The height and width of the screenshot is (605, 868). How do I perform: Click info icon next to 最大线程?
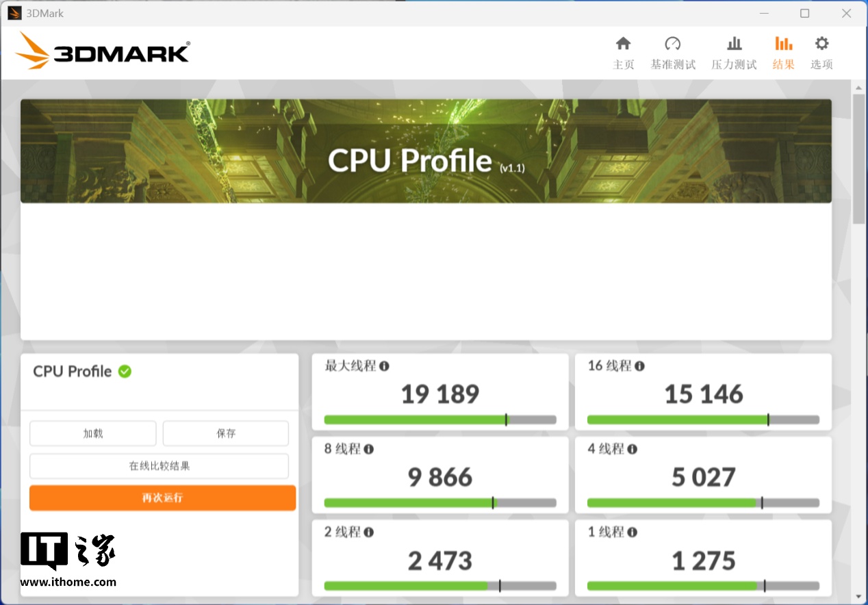pos(384,366)
